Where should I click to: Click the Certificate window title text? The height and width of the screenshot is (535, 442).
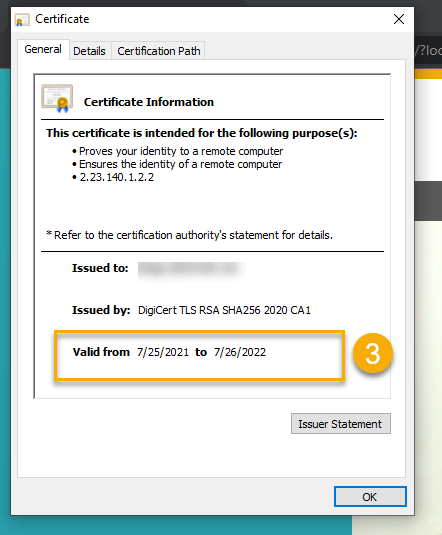(62, 19)
